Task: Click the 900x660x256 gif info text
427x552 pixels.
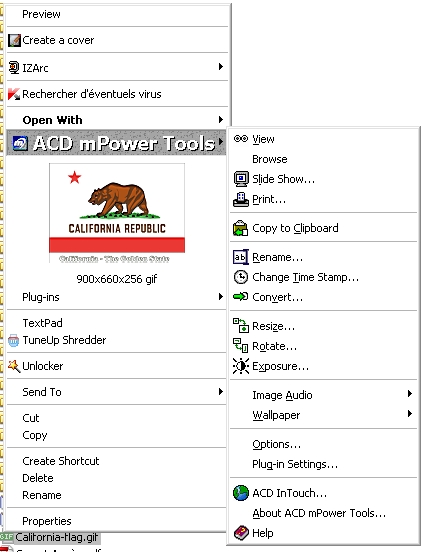Action: [117, 279]
